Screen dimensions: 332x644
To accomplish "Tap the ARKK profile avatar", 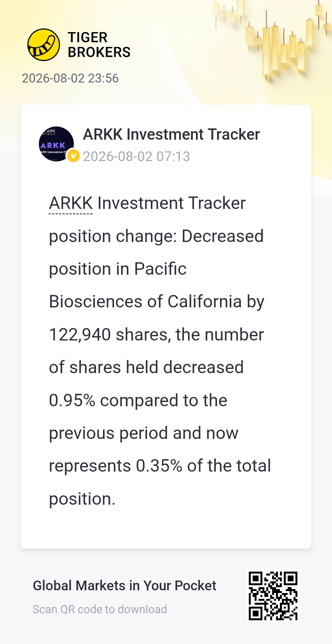I will coord(56,144).
